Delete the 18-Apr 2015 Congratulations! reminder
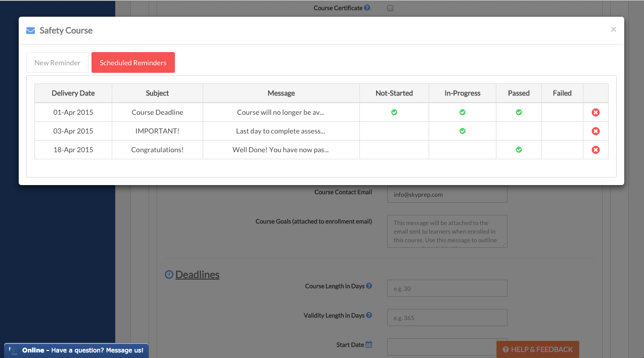The width and height of the screenshot is (644, 358). tap(595, 150)
